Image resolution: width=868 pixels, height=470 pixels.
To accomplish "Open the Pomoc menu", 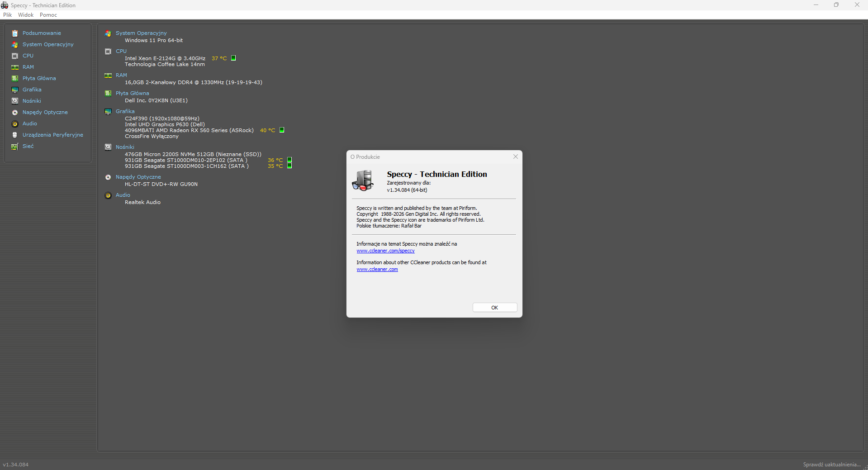I will click(x=48, y=15).
